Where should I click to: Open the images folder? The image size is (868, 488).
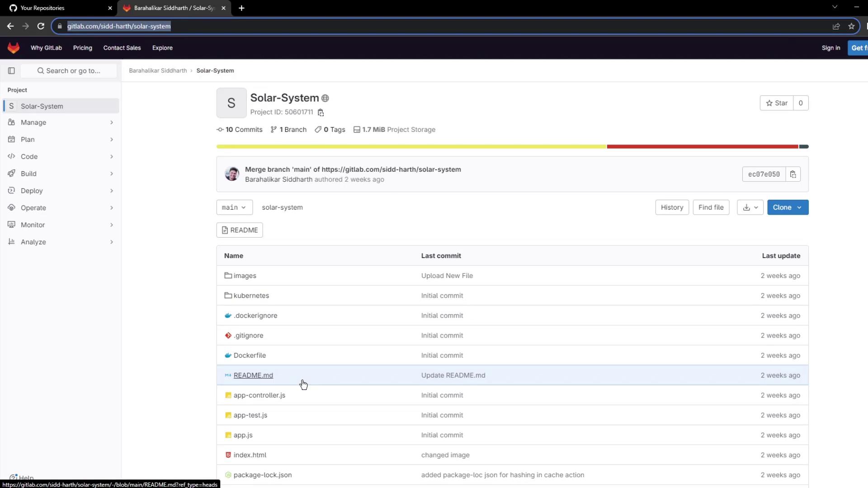tap(245, 276)
